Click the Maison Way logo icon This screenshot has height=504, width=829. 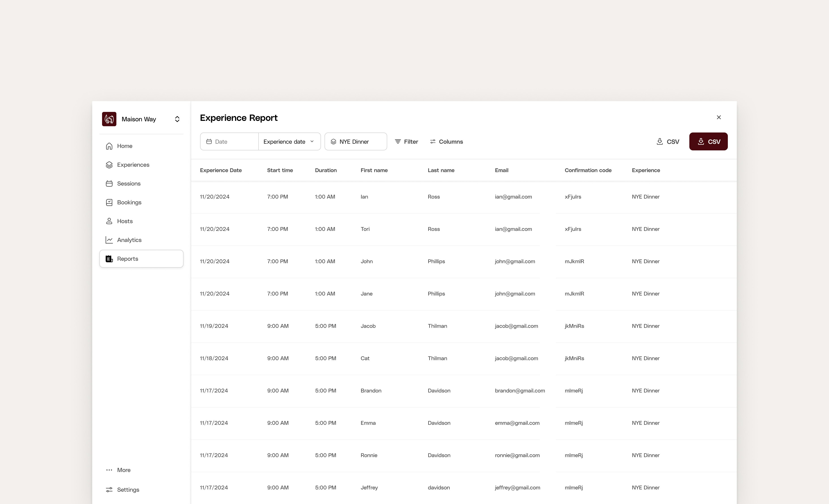point(109,119)
